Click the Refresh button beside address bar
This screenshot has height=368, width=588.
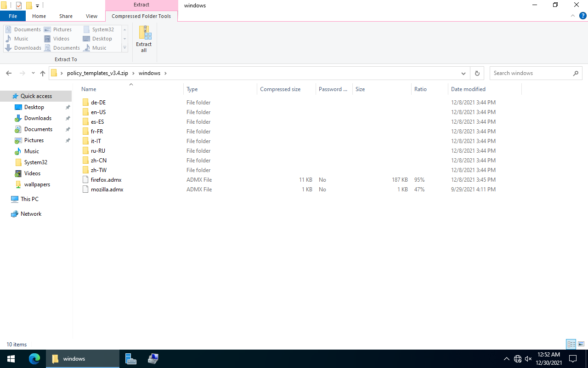tap(477, 73)
